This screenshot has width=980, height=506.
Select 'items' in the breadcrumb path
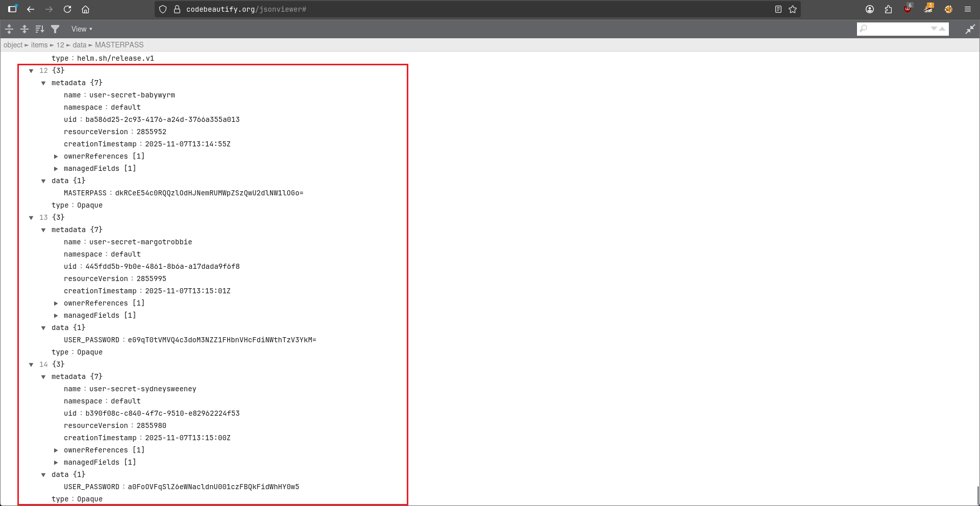(39, 45)
